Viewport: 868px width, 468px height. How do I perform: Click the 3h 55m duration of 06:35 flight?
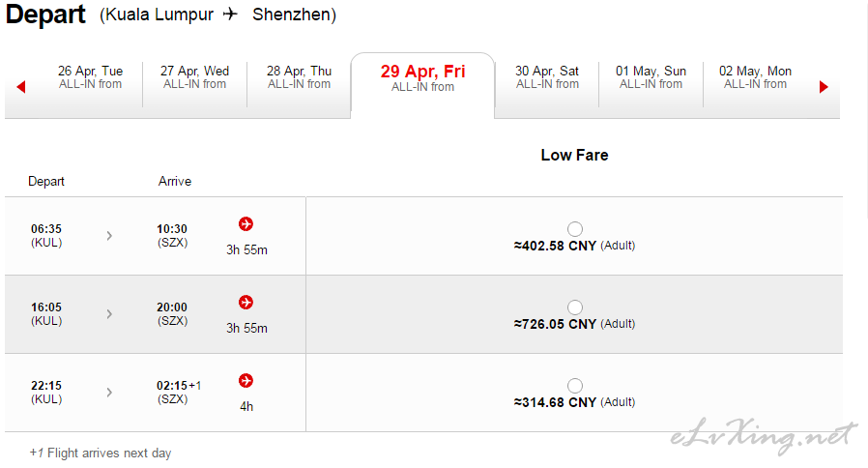pyautogui.click(x=246, y=249)
